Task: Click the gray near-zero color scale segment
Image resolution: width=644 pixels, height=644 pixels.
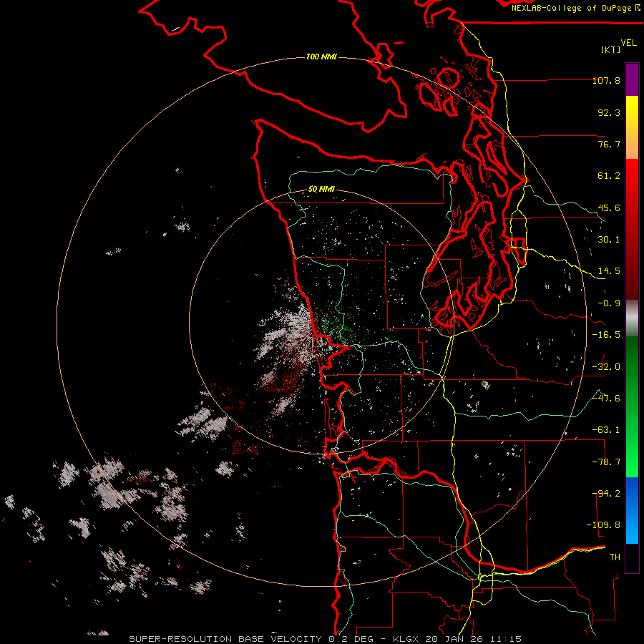Action: [632, 318]
